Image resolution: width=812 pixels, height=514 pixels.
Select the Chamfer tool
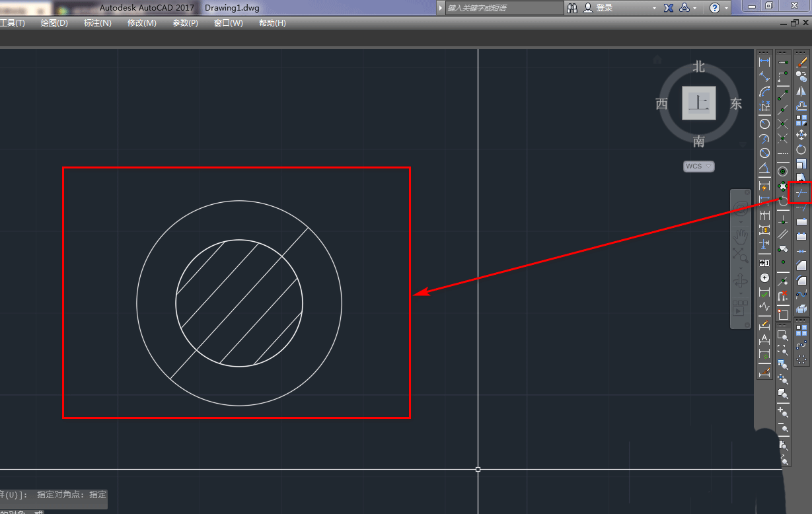[x=801, y=265]
